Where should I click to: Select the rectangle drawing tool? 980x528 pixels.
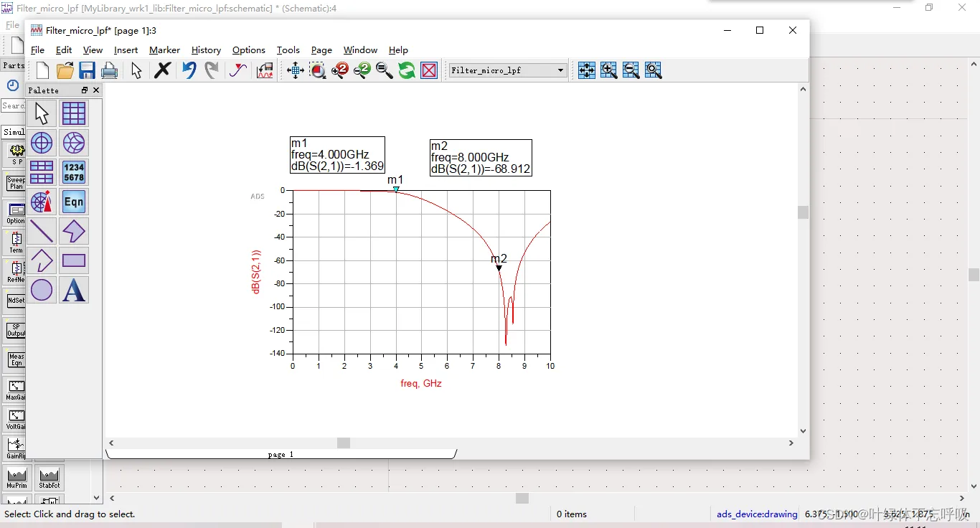pyautogui.click(x=74, y=260)
